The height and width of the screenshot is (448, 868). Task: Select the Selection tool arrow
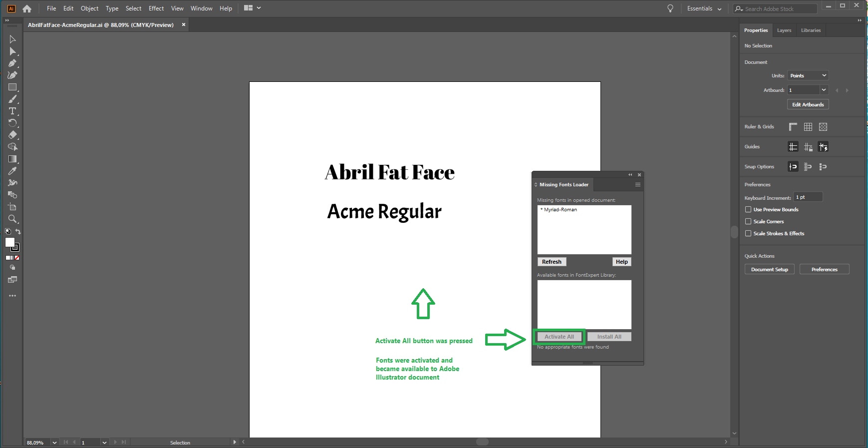pyautogui.click(x=12, y=39)
